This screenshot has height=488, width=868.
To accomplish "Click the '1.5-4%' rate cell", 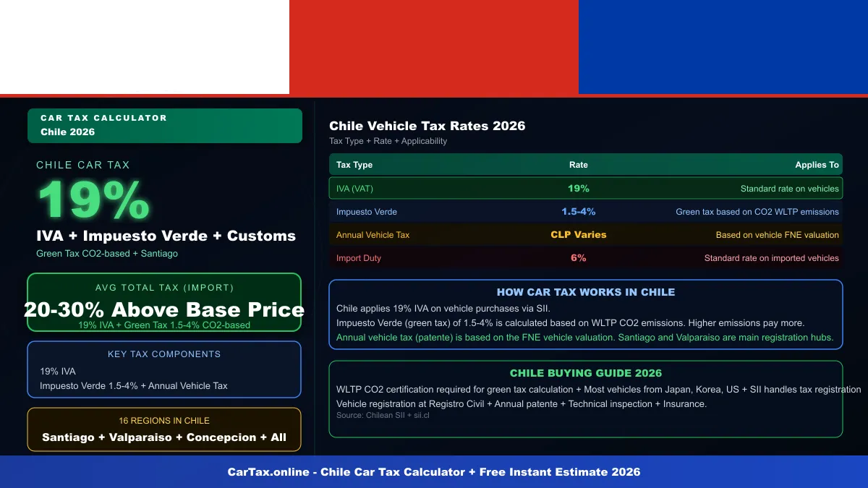I will point(579,212).
